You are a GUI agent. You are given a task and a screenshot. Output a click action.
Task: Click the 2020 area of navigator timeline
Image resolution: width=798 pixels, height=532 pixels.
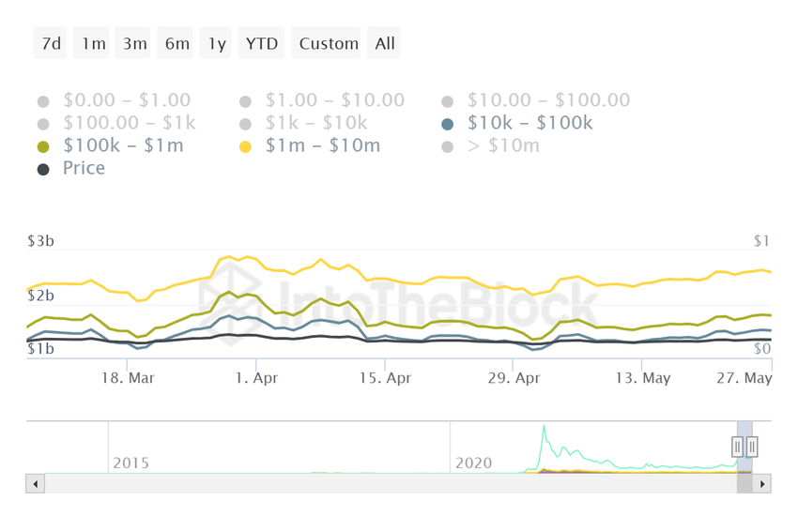pos(474,463)
